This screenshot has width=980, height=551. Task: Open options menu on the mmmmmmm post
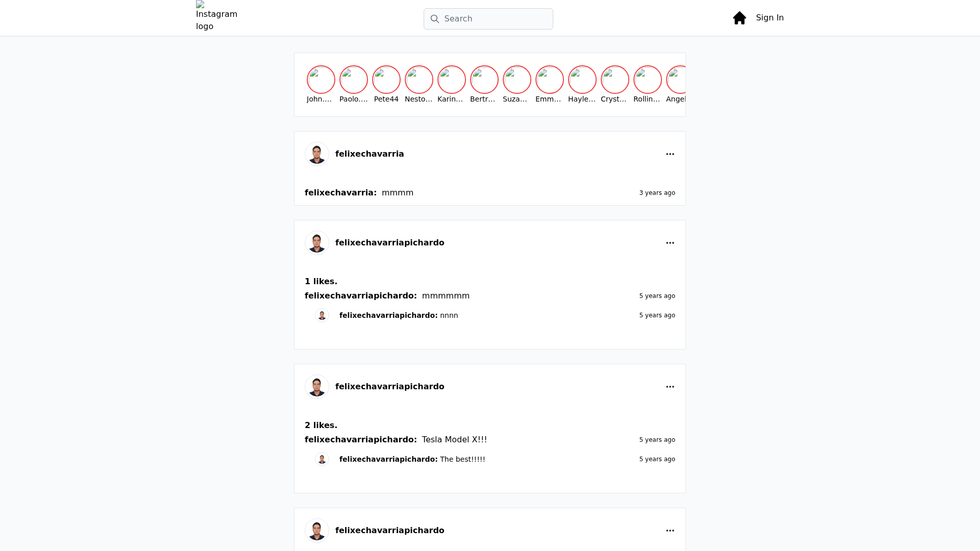(670, 243)
